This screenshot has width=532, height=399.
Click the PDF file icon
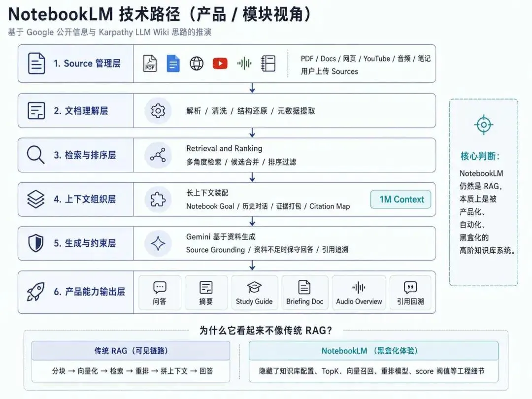[150, 64]
